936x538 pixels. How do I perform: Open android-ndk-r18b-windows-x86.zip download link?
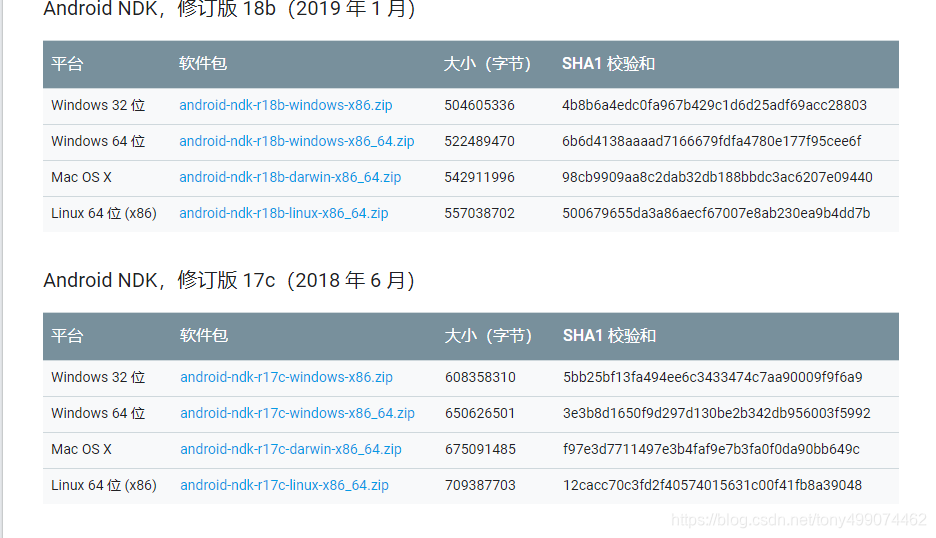(x=285, y=106)
